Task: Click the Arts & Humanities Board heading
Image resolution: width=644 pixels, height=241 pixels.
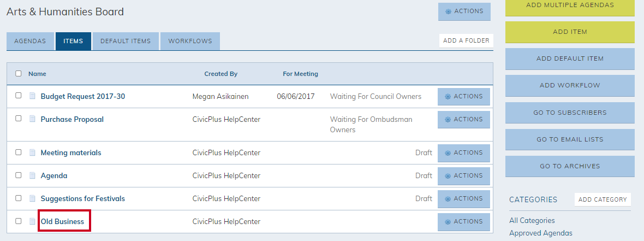Action: click(65, 12)
